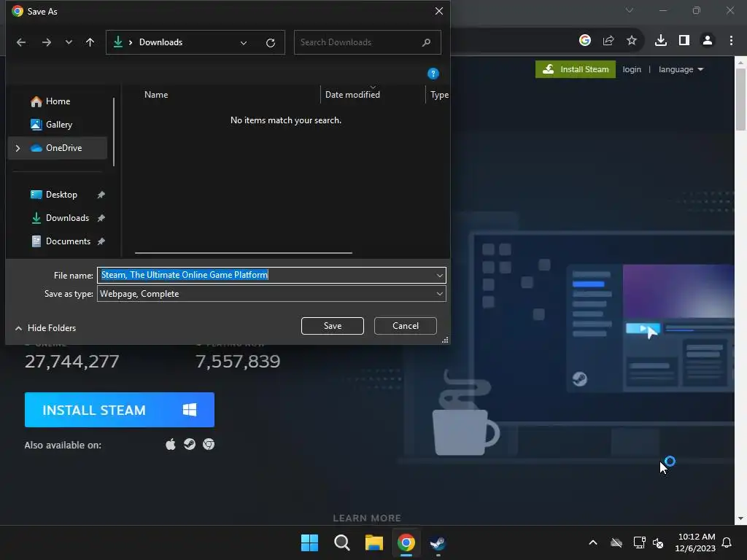Click Apple icon under Also available on
Viewport: 747px width, 560px height.
pyautogui.click(x=171, y=445)
